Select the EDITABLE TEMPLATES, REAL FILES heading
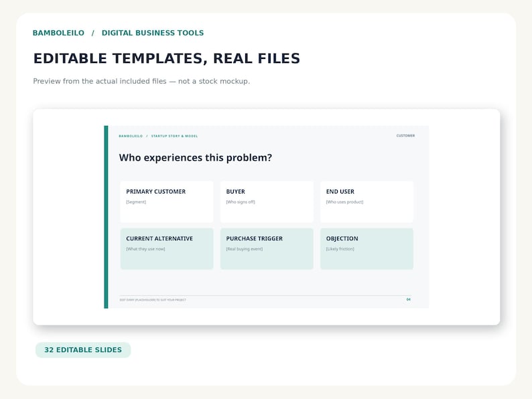532x399 pixels. click(x=167, y=58)
